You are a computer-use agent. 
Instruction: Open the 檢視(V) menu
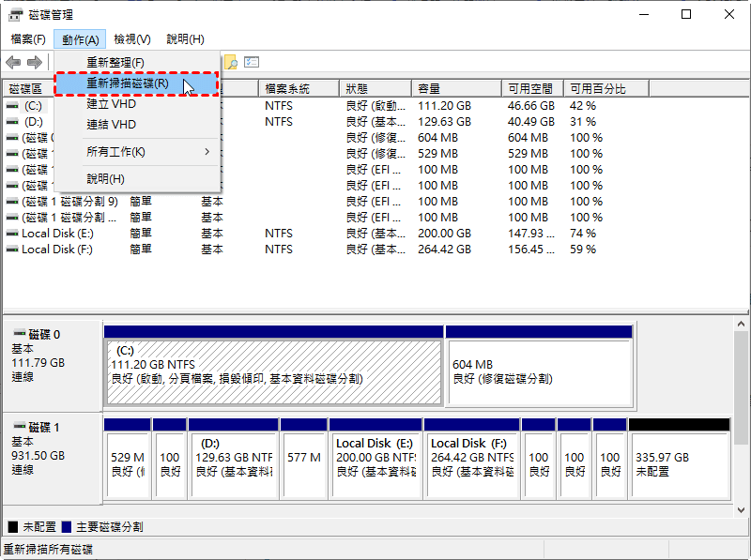point(131,39)
